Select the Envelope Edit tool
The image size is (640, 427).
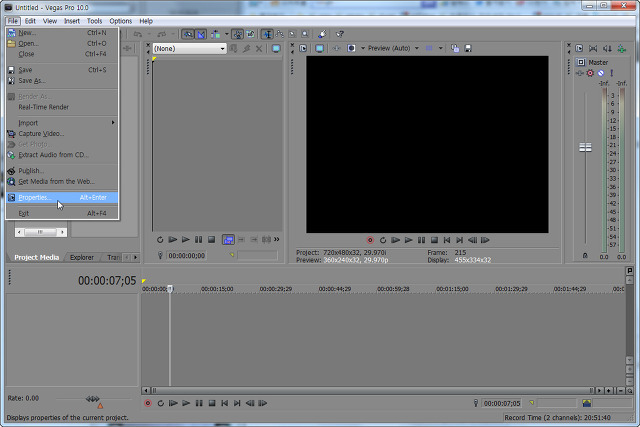[280, 34]
